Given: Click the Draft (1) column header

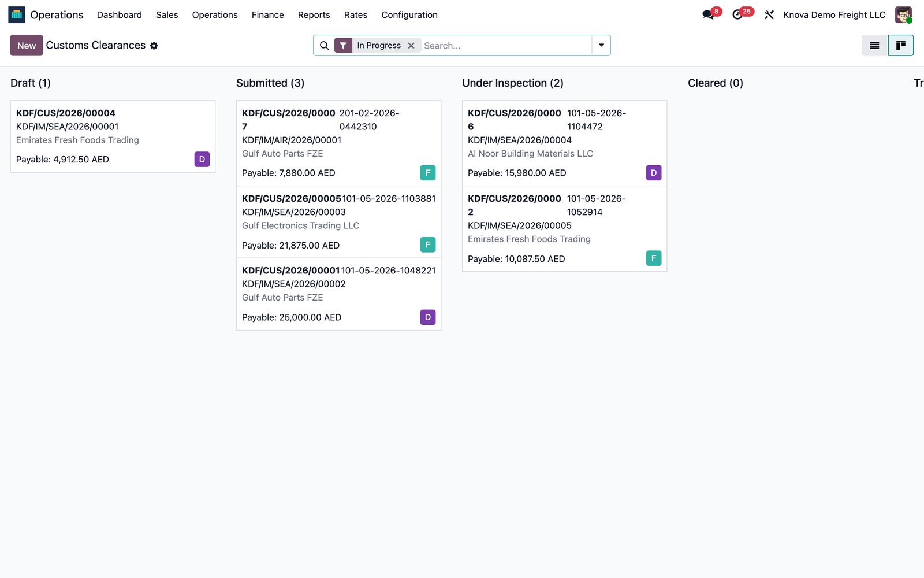Looking at the screenshot, I should [x=31, y=83].
